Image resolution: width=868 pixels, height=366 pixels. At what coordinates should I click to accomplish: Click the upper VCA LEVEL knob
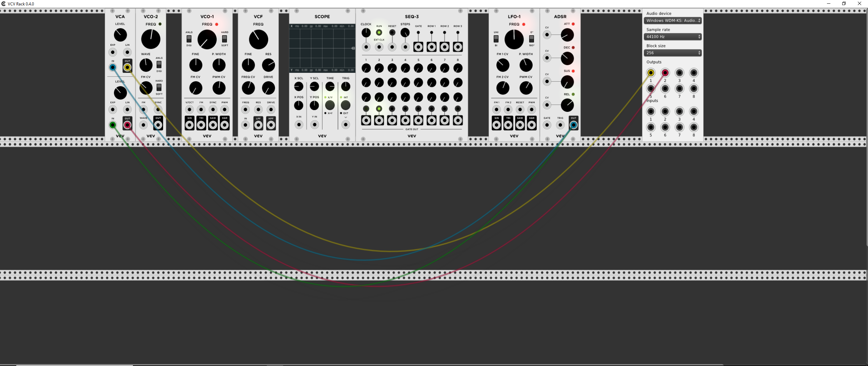click(120, 35)
